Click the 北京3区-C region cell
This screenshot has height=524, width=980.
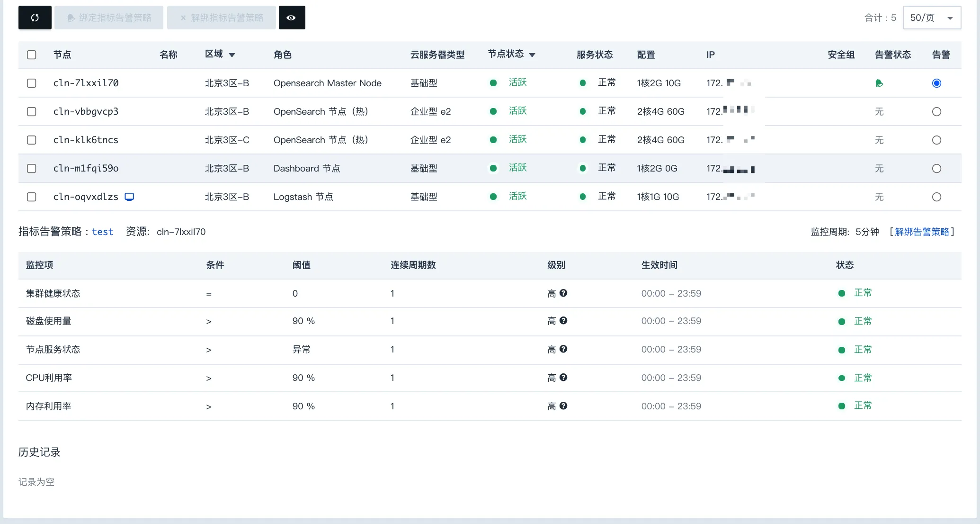click(x=227, y=140)
